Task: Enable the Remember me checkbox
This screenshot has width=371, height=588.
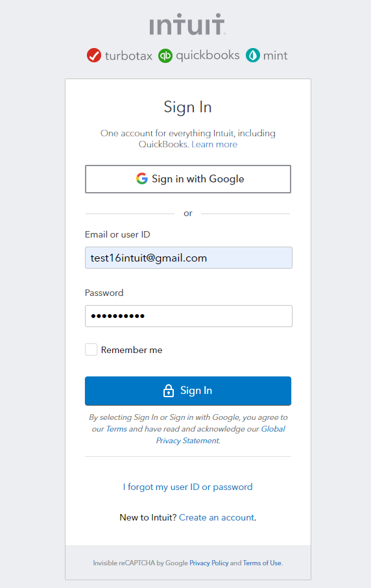Action: [91, 350]
